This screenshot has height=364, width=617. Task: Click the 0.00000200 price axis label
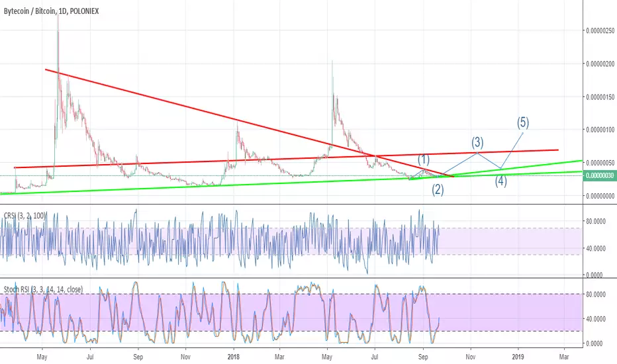pyautogui.click(x=600, y=64)
